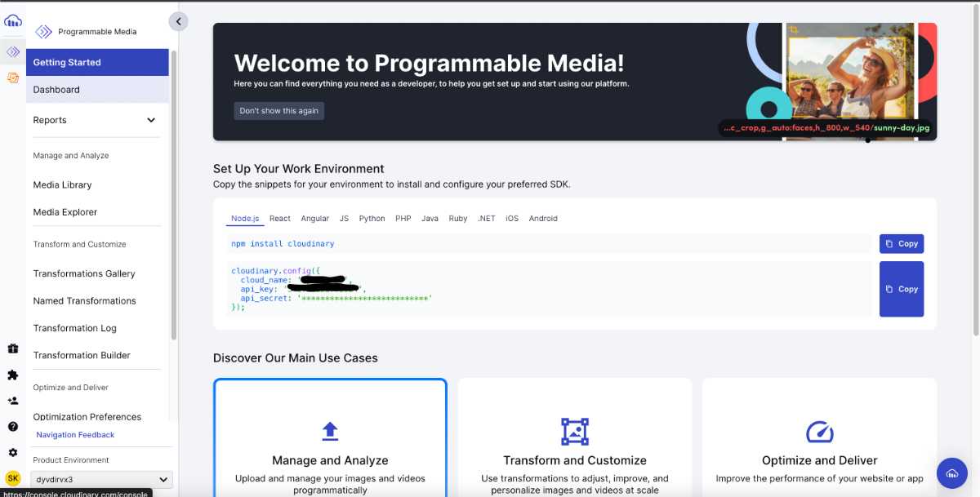The width and height of the screenshot is (980, 497).
Task: Switch to the Python tab
Action: pos(372,219)
